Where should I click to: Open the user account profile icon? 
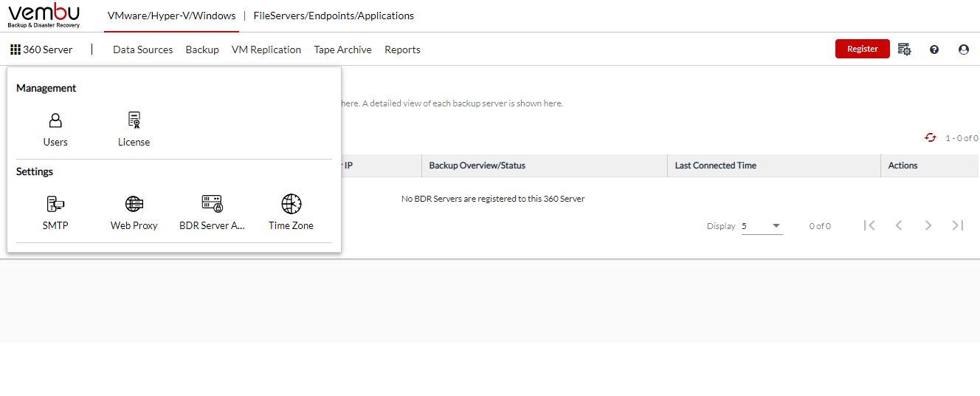[x=964, y=49]
